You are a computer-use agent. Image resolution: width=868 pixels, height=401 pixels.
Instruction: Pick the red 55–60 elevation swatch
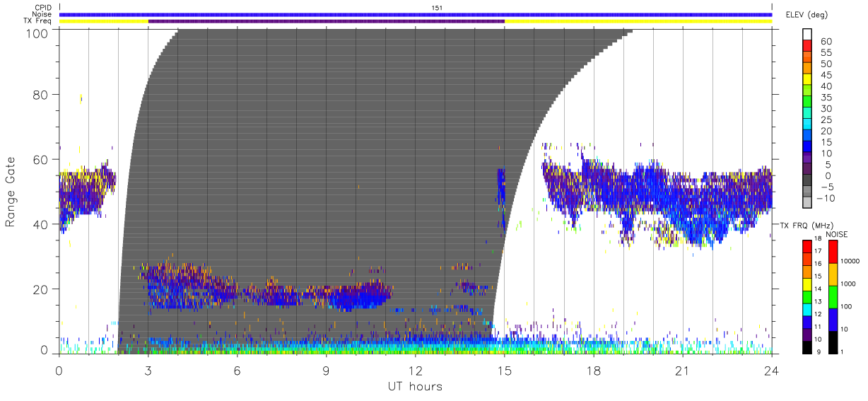[807, 46]
